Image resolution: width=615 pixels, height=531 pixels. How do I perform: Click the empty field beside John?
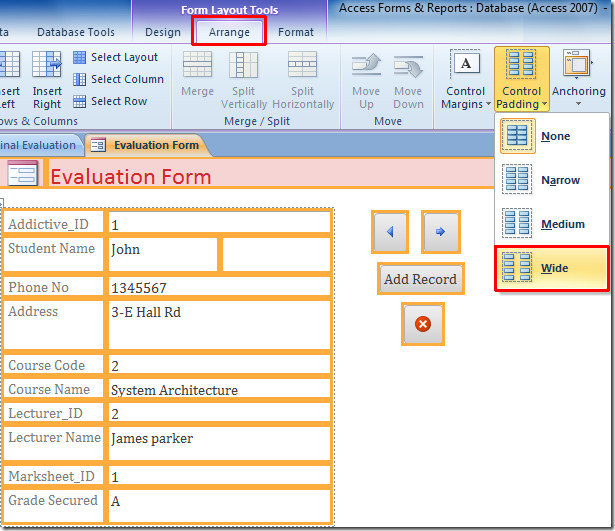click(x=277, y=255)
